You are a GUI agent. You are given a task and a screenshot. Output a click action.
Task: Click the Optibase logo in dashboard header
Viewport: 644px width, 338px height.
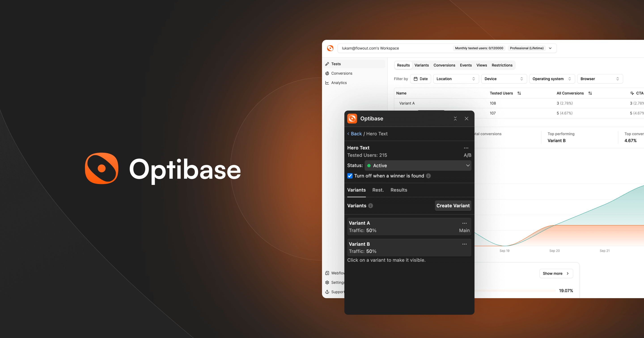pyautogui.click(x=330, y=48)
